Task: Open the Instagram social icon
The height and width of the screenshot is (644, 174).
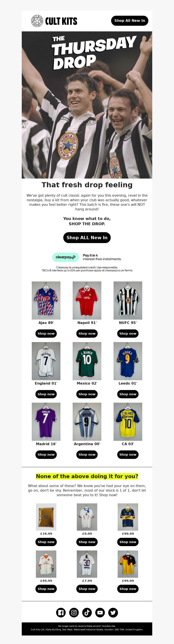Action: click(x=74, y=612)
